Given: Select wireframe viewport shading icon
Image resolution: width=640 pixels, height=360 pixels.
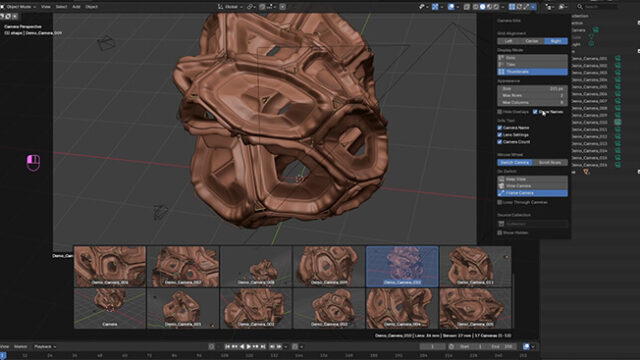Looking at the screenshot, I should pos(476,7).
